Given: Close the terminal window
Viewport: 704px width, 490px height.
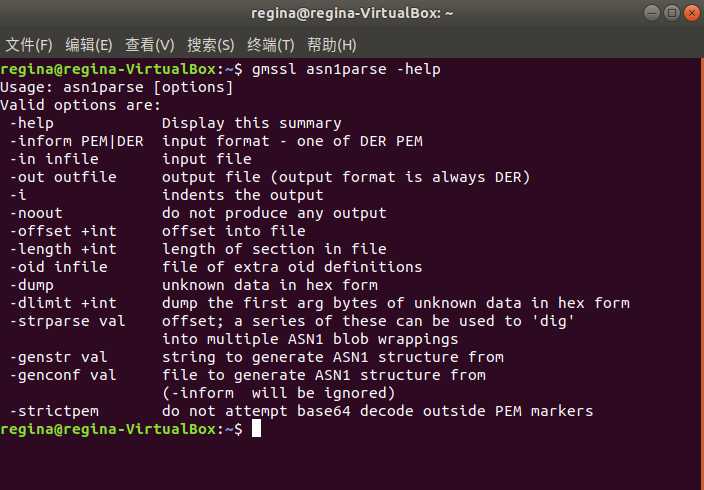Looking at the screenshot, I should (692, 13).
